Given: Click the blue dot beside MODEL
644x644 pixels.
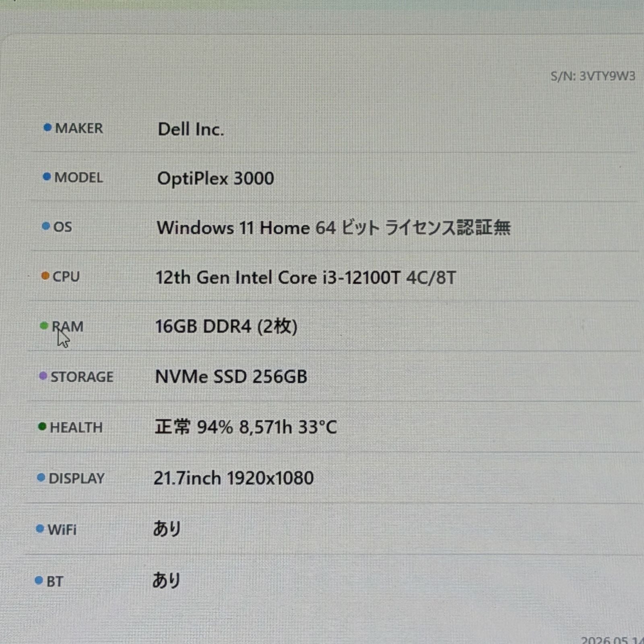Looking at the screenshot, I should (47, 177).
